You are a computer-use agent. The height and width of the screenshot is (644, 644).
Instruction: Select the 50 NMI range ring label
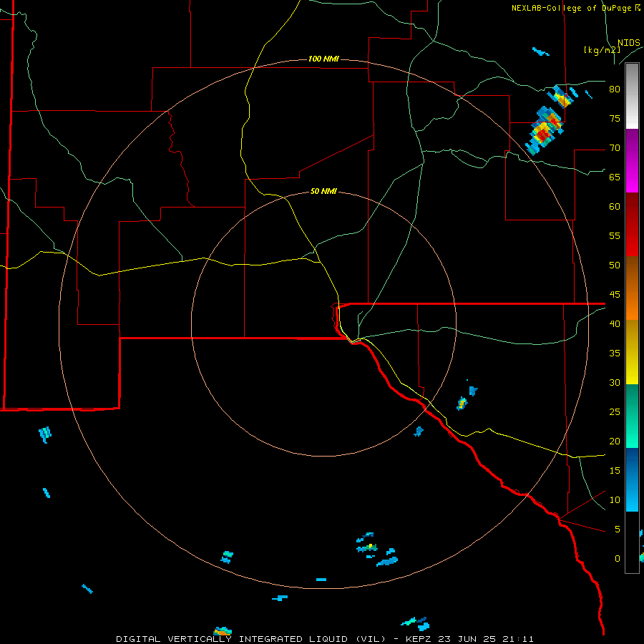[323, 191]
